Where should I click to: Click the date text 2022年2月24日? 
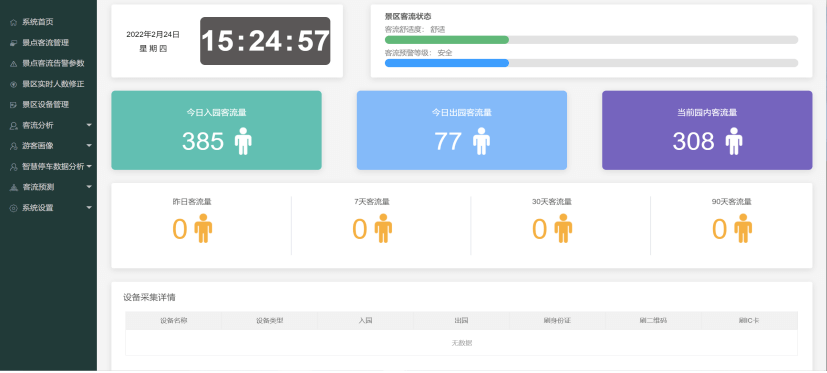pyautogui.click(x=153, y=34)
